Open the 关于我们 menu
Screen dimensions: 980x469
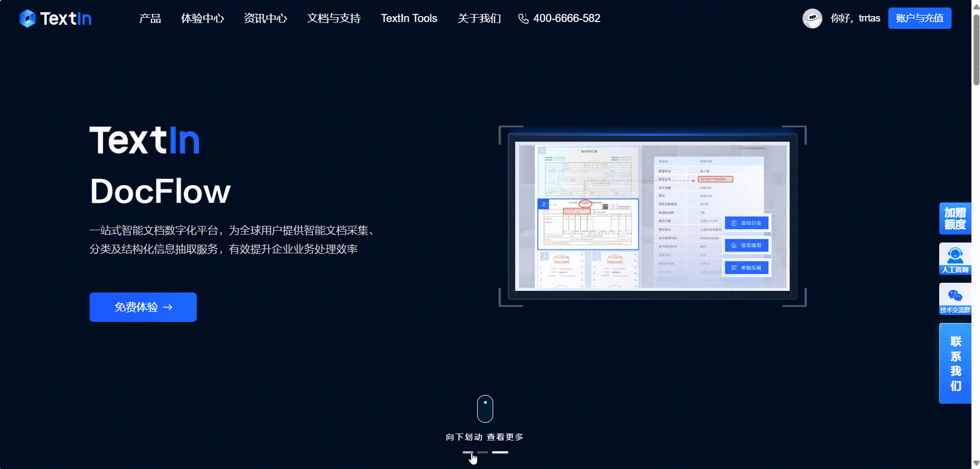(x=479, y=18)
